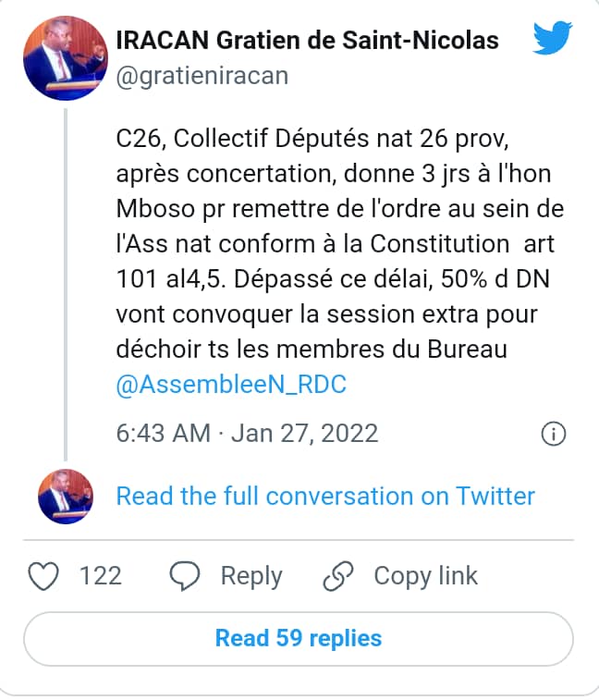
Task: Click the divider above the like row
Action: pos(299,539)
